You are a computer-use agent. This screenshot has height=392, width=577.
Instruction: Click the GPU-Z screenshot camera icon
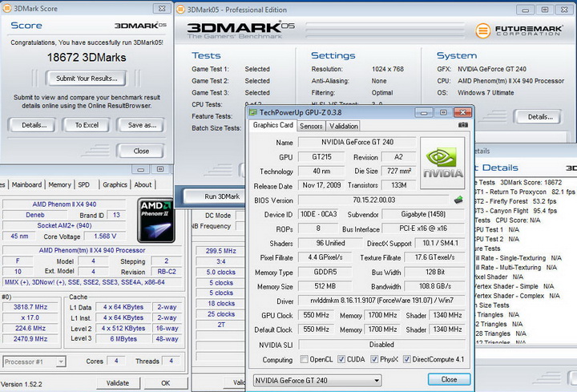click(x=462, y=126)
